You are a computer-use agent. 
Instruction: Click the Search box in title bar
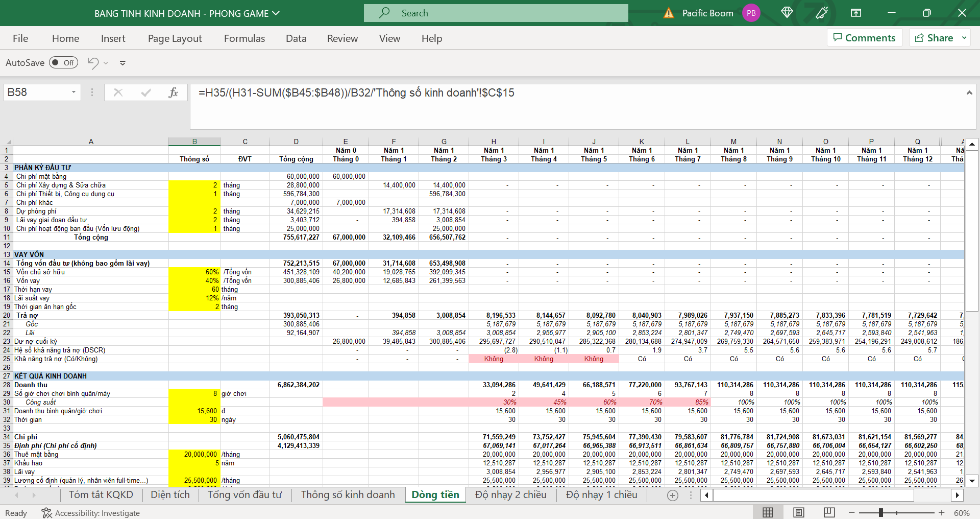(x=496, y=13)
